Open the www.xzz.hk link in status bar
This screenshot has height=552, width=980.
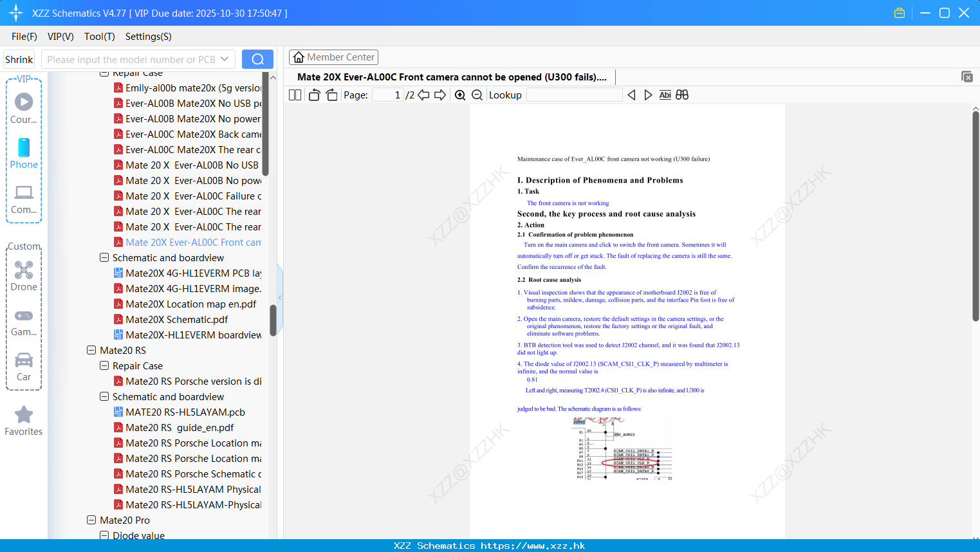coord(532,546)
